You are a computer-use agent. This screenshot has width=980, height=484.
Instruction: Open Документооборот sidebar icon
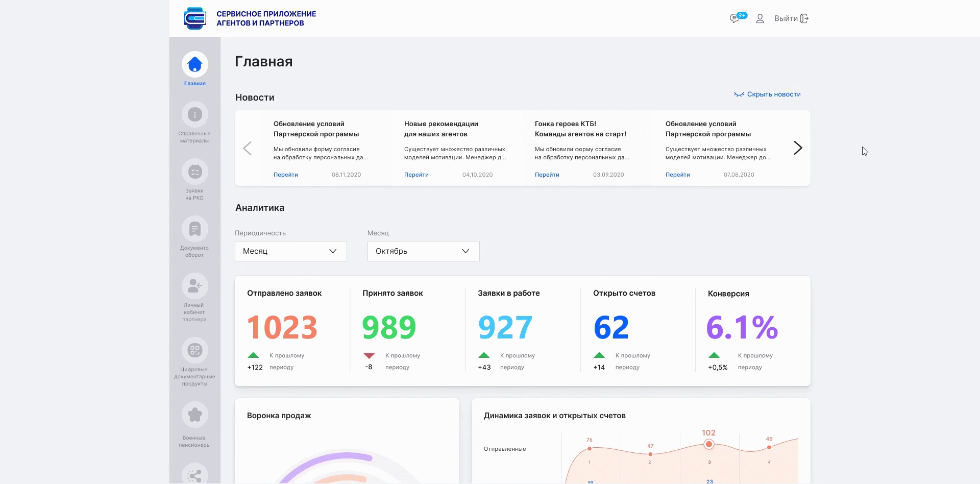tap(194, 229)
